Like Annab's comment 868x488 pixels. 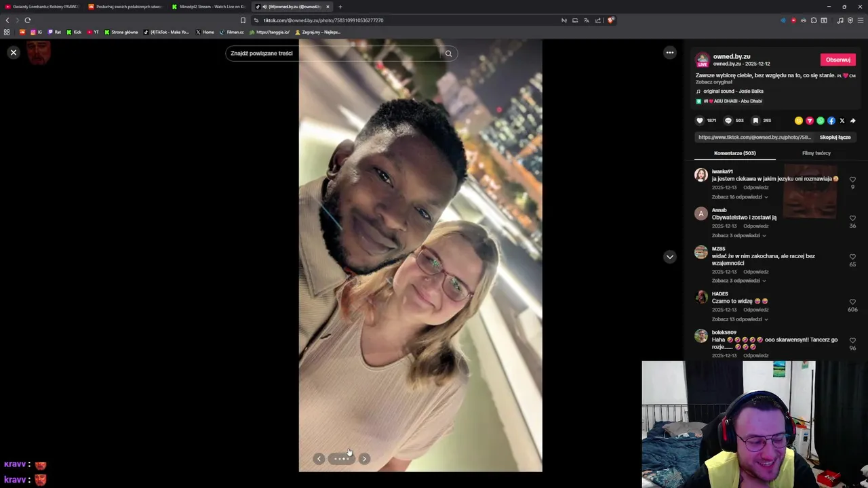(852, 218)
